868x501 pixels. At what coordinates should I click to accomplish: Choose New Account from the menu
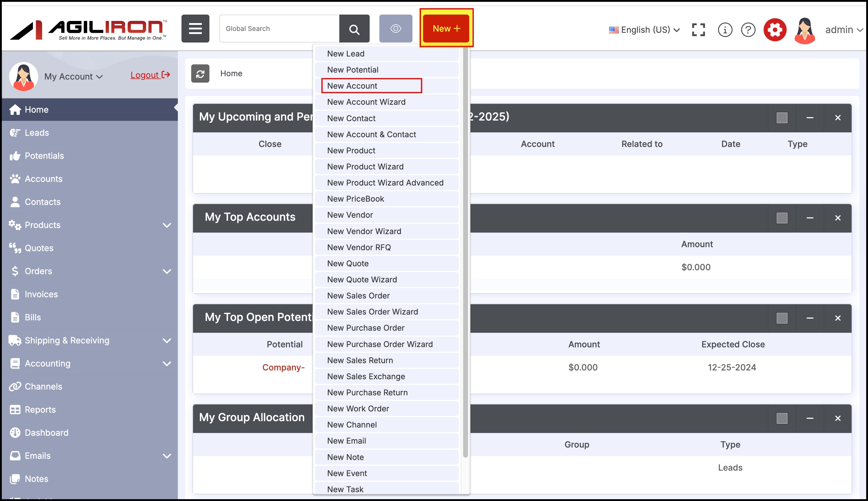[x=387, y=86]
